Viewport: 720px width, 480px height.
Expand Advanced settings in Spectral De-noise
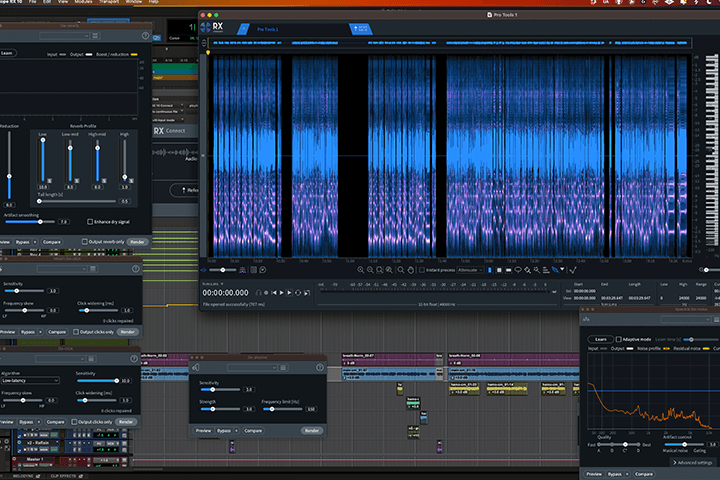click(x=692, y=462)
